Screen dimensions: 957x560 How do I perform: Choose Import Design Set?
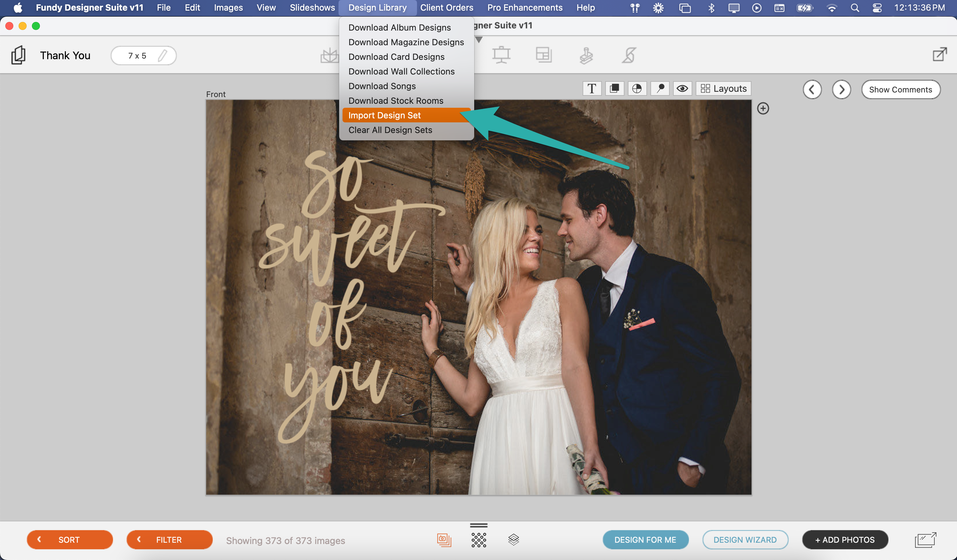tap(406, 115)
